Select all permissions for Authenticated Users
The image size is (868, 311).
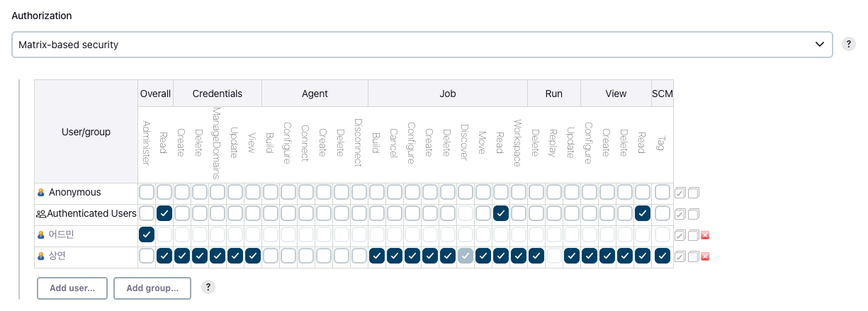(x=680, y=214)
